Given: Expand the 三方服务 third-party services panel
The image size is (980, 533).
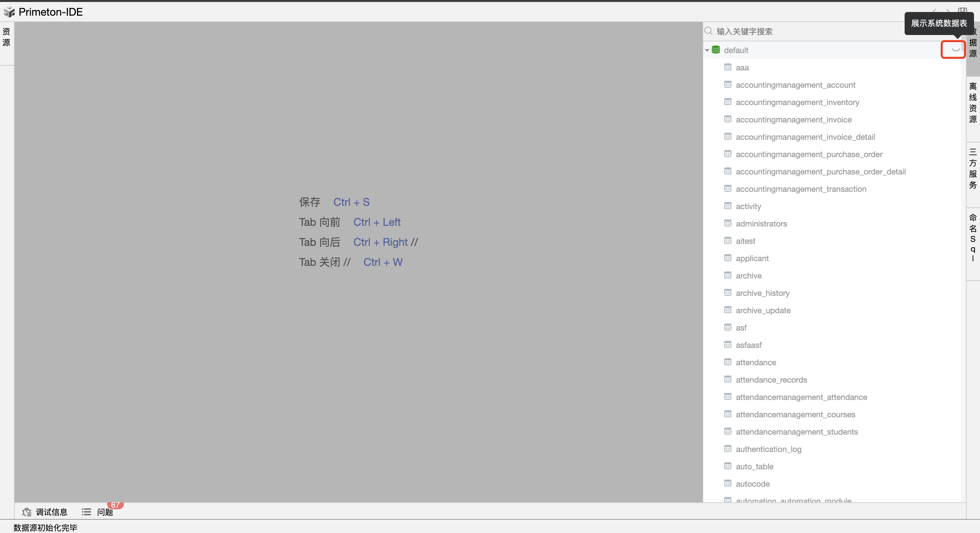Looking at the screenshot, I should coord(973,168).
